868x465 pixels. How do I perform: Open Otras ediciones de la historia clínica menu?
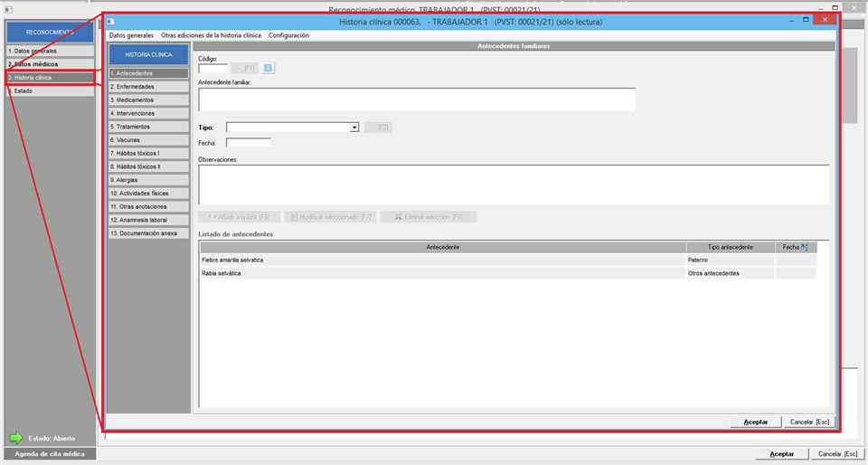211,35
